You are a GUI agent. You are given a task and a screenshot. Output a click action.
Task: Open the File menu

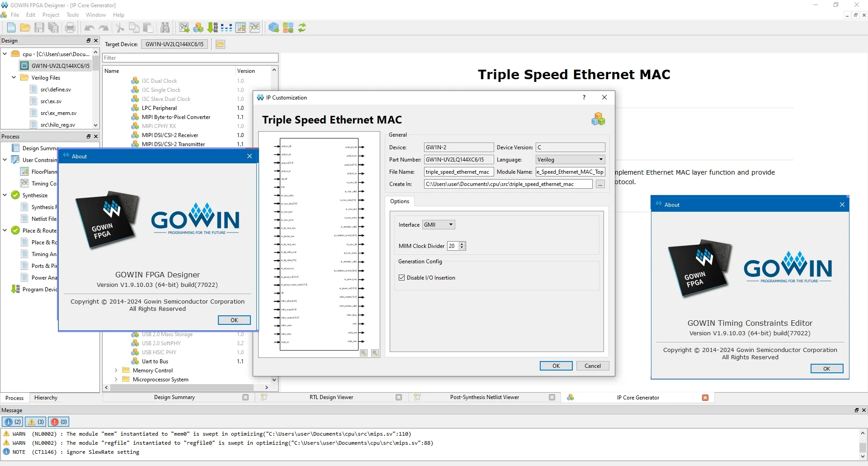(x=15, y=15)
